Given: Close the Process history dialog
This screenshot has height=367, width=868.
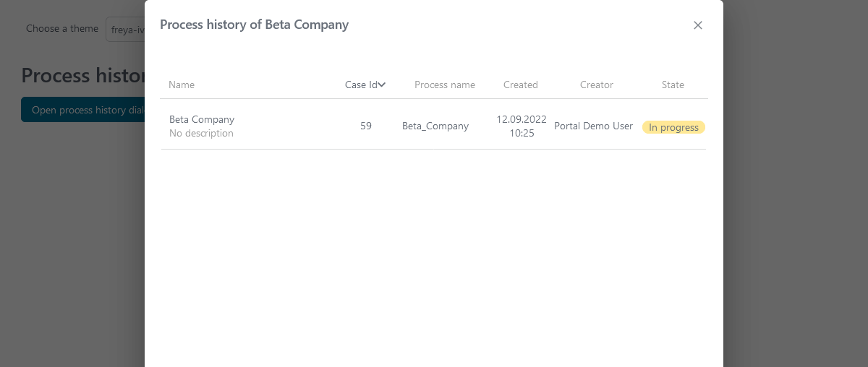Looking at the screenshot, I should pyautogui.click(x=698, y=25).
